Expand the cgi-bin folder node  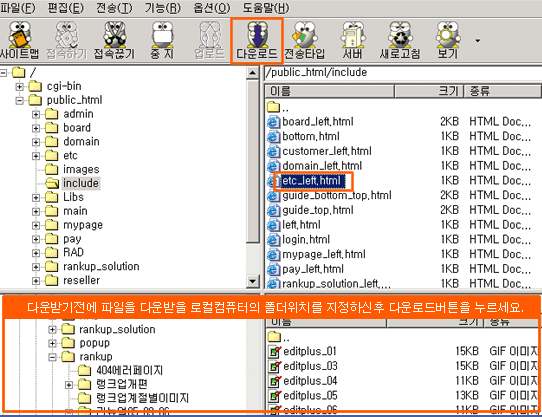click(19, 86)
